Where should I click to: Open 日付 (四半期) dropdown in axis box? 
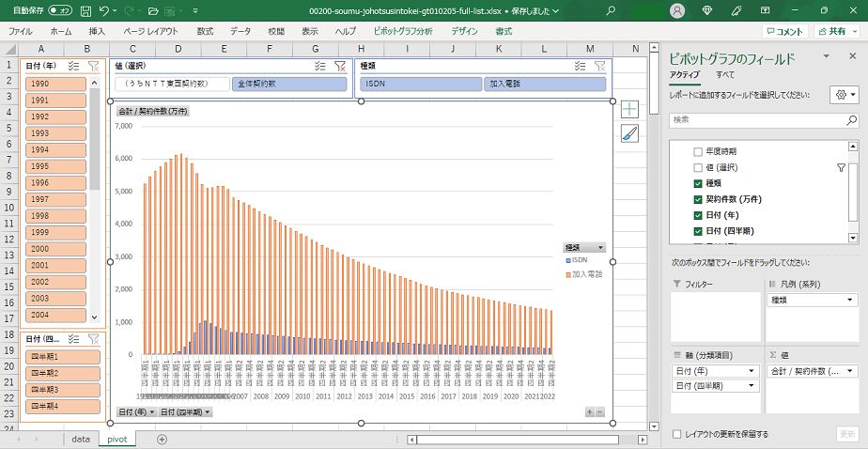pos(752,386)
